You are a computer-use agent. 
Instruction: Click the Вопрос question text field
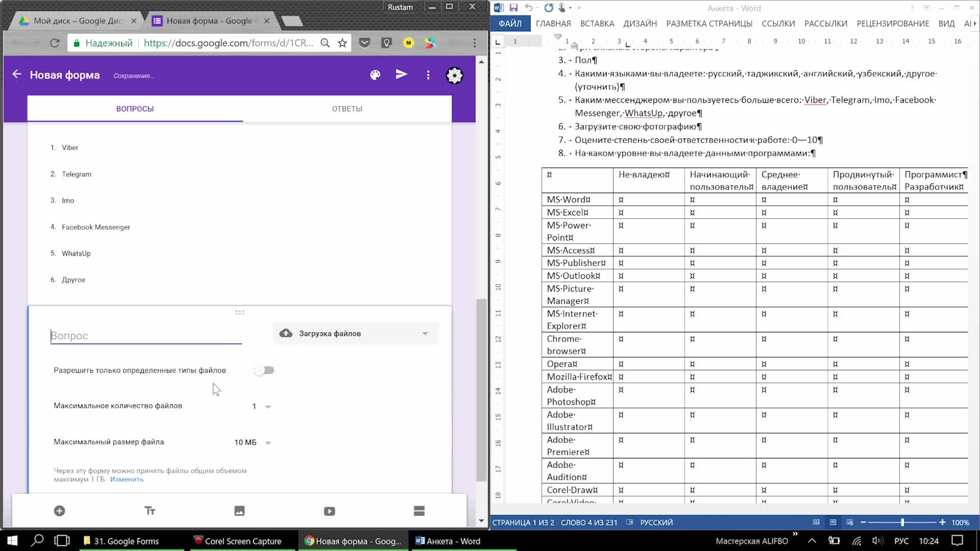coord(146,336)
